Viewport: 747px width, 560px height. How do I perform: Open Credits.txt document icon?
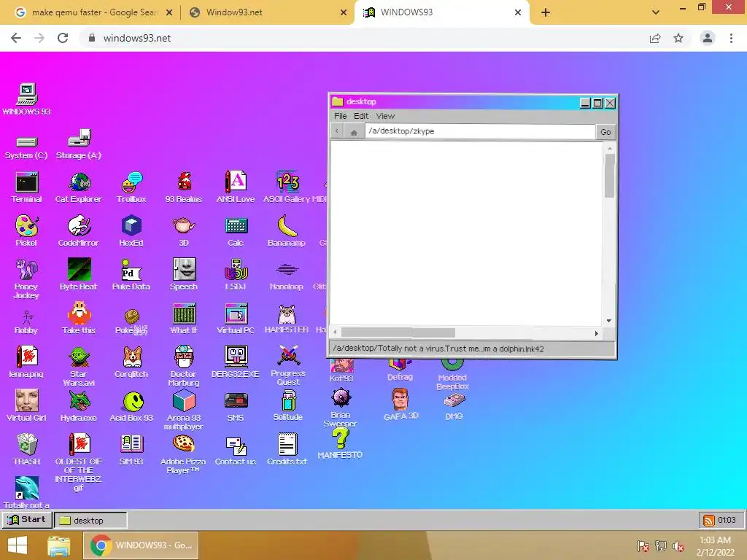coord(287,448)
